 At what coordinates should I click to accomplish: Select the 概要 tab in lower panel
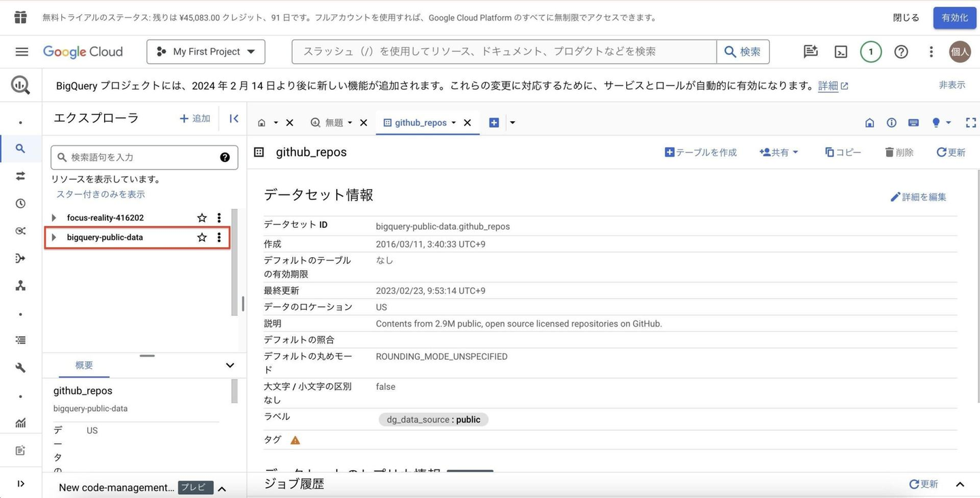pyautogui.click(x=84, y=365)
